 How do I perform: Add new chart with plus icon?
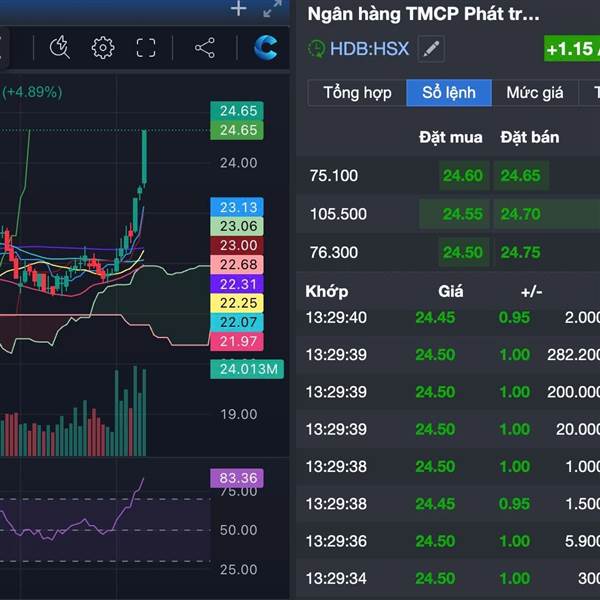238,8
